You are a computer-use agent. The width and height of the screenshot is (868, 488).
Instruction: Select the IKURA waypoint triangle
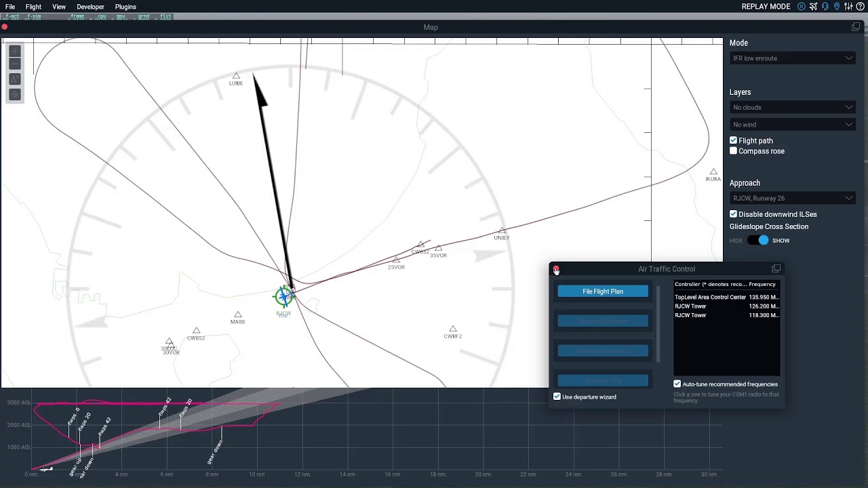click(713, 172)
